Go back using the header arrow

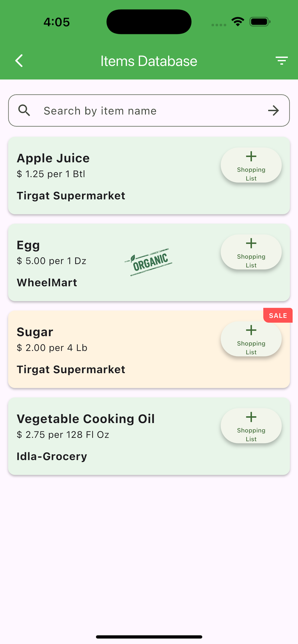point(19,61)
